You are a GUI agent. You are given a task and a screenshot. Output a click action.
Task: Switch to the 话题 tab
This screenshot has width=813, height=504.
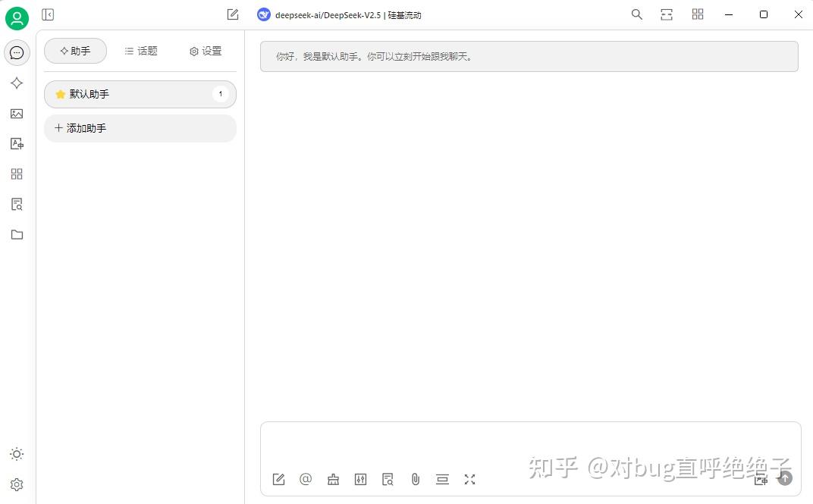click(141, 51)
